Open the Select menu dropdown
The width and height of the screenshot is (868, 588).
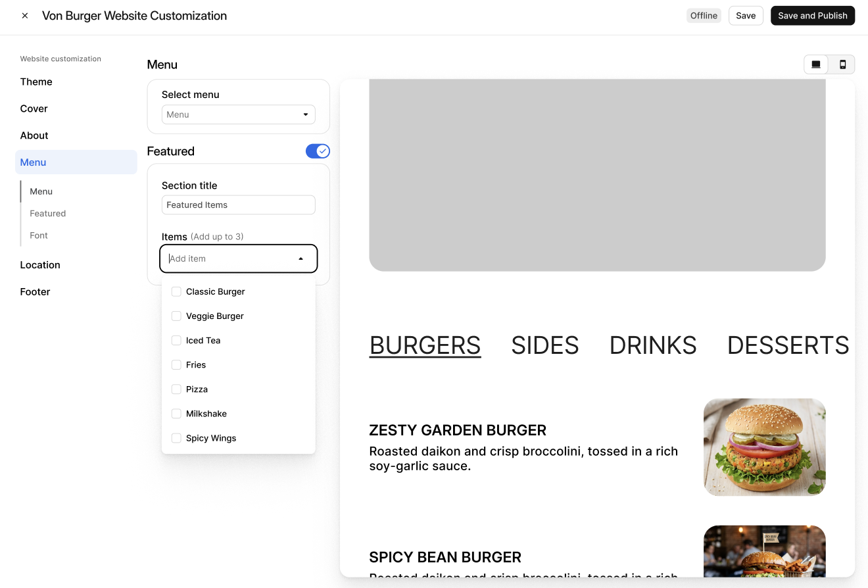pyautogui.click(x=238, y=114)
